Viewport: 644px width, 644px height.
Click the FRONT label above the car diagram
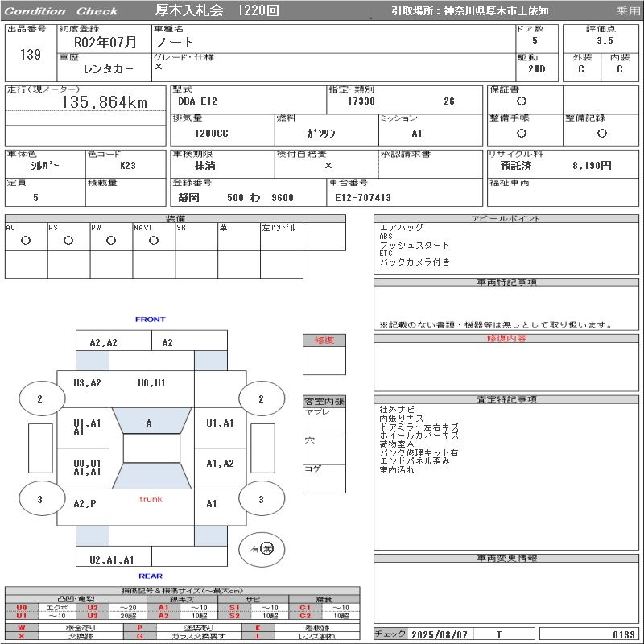[x=151, y=319]
